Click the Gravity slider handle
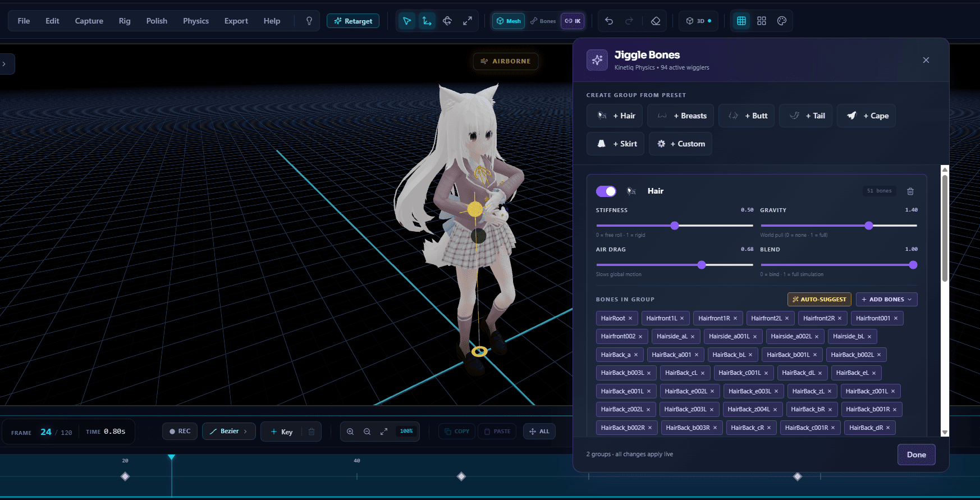980x500 pixels. click(x=869, y=226)
